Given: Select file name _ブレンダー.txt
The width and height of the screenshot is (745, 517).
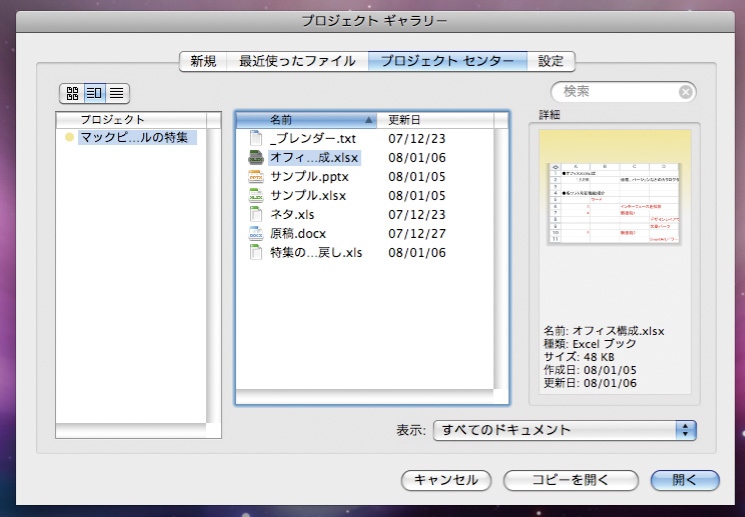Looking at the screenshot, I should (313, 139).
